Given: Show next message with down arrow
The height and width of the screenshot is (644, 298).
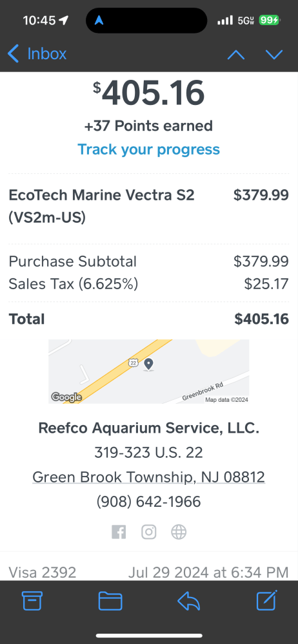Looking at the screenshot, I should tap(274, 55).
